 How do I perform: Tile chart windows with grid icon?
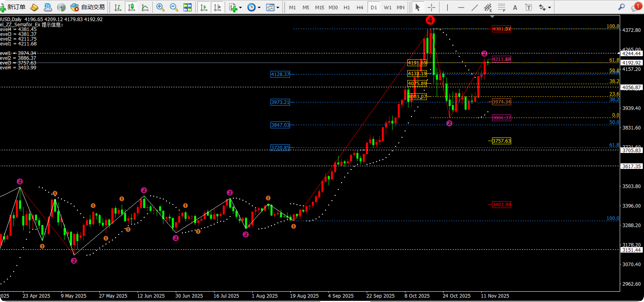tap(187, 7)
